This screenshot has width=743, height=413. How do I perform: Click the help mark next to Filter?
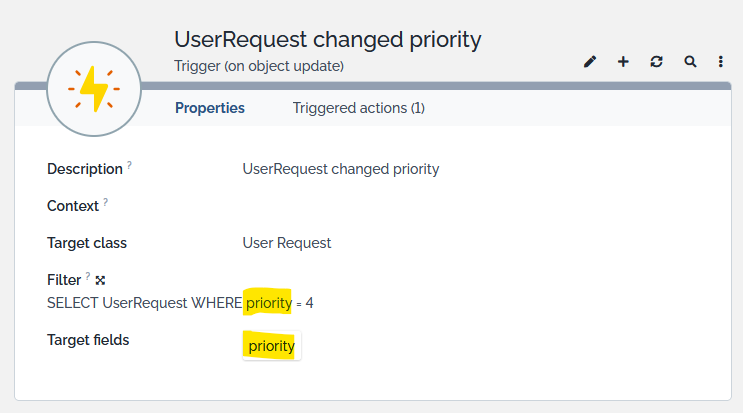coord(88,277)
